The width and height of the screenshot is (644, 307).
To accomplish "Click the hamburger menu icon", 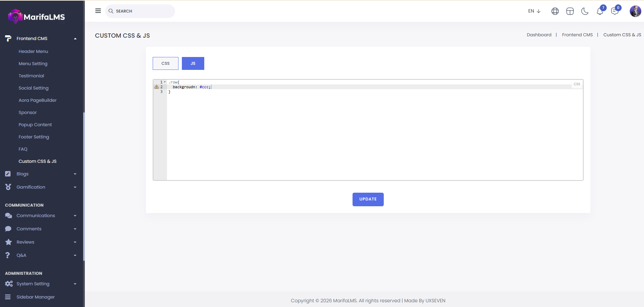I will 98,11.
